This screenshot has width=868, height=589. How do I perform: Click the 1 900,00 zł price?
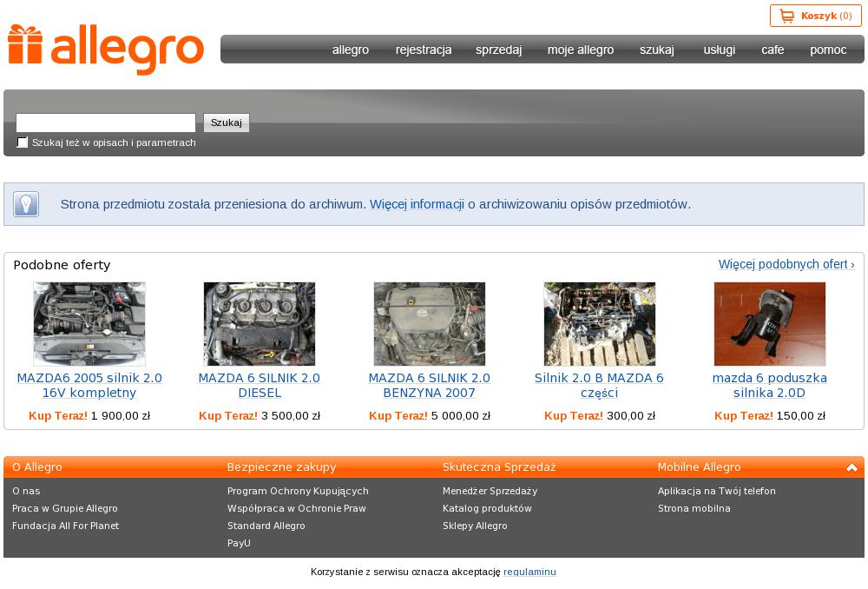[x=121, y=416]
